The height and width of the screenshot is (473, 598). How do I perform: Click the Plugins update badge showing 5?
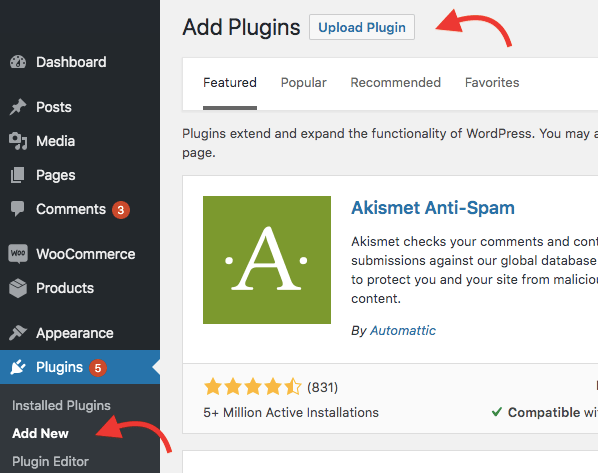click(98, 368)
